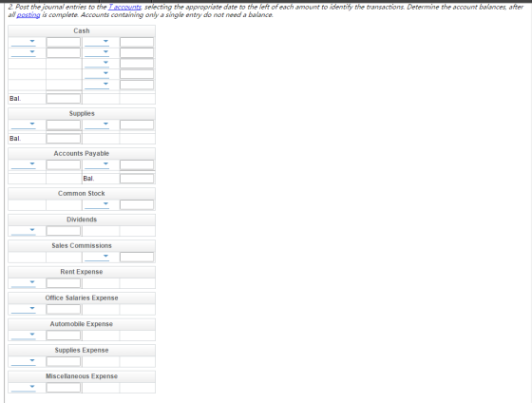Open Common Stock credit date dropdown
532x403 pixels.
(x=97, y=204)
